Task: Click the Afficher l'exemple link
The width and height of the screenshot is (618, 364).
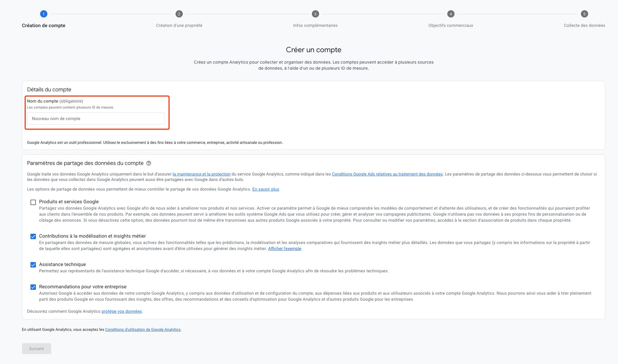Action: (x=284, y=248)
